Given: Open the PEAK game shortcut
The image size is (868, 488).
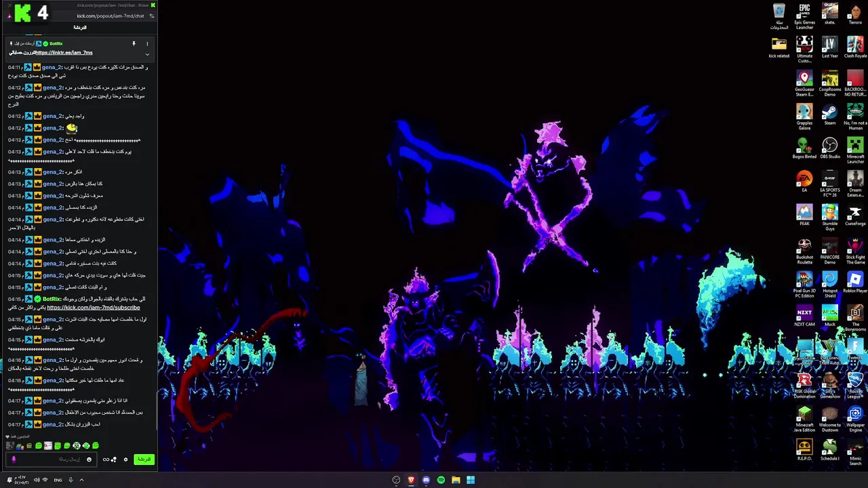Looking at the screenshot, I should (804, 214).
